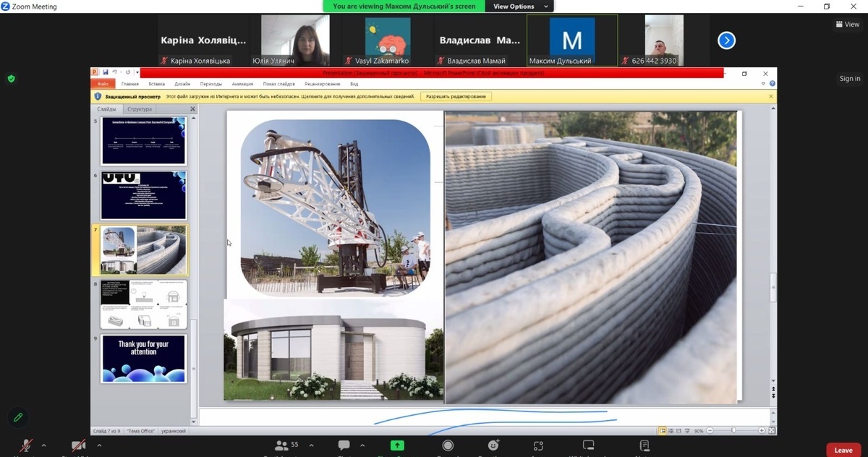This screenshot has width=868, height=457.
Task: Open the Apps icon in Zoom toolbar
Action: 538,445
